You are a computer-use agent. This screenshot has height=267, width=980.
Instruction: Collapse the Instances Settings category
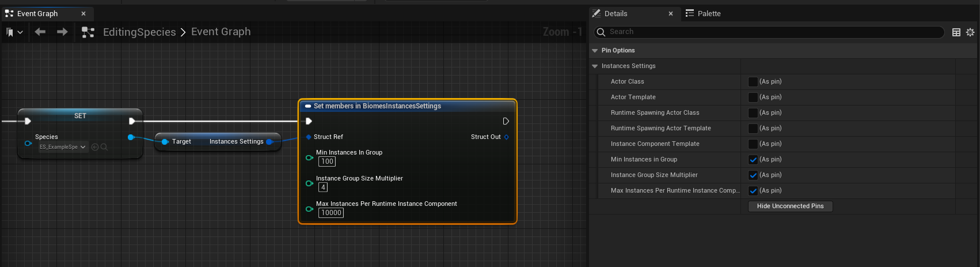[x=595, y=66]
